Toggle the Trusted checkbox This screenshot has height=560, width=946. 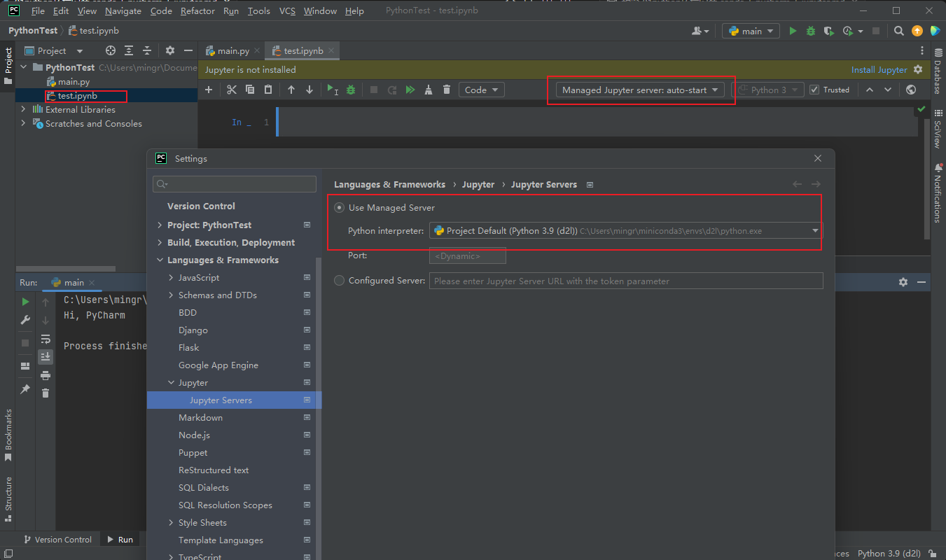[x=814, y=90]
